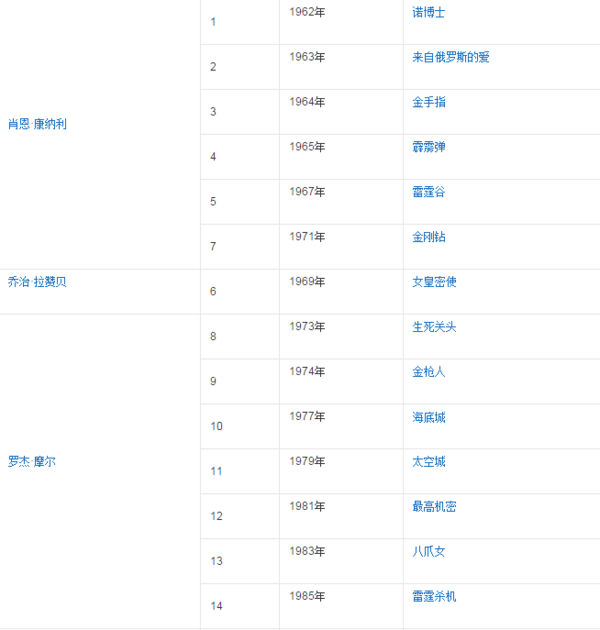The height and width of the screenshot is (630, 600).
Task: Click film number 9 in 金枪人 row
Action: [213, 381]
